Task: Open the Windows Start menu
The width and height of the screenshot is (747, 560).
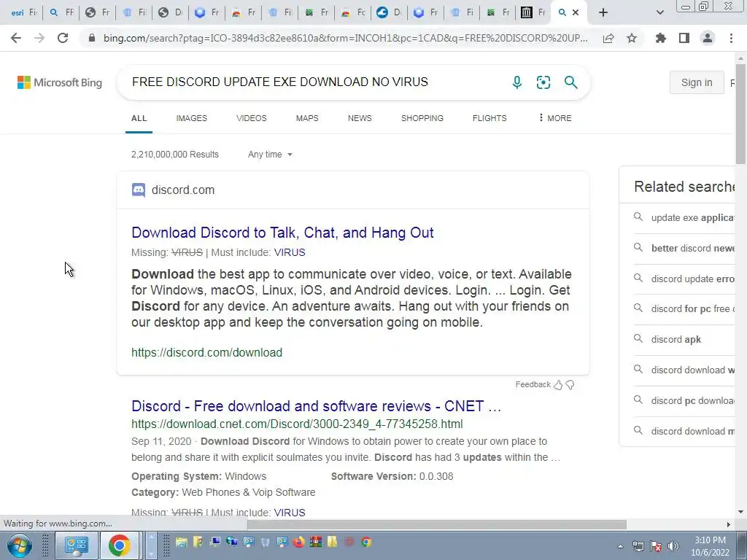Action: (19, 545)
